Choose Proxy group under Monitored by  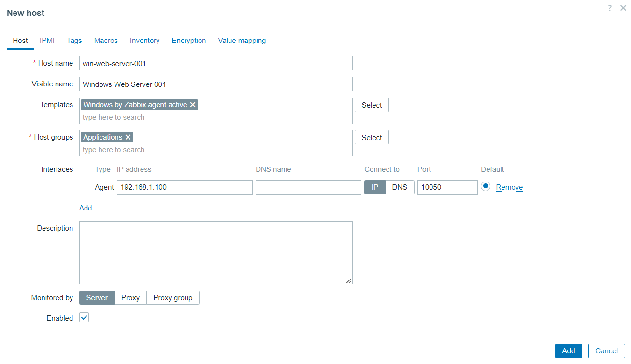172,298
